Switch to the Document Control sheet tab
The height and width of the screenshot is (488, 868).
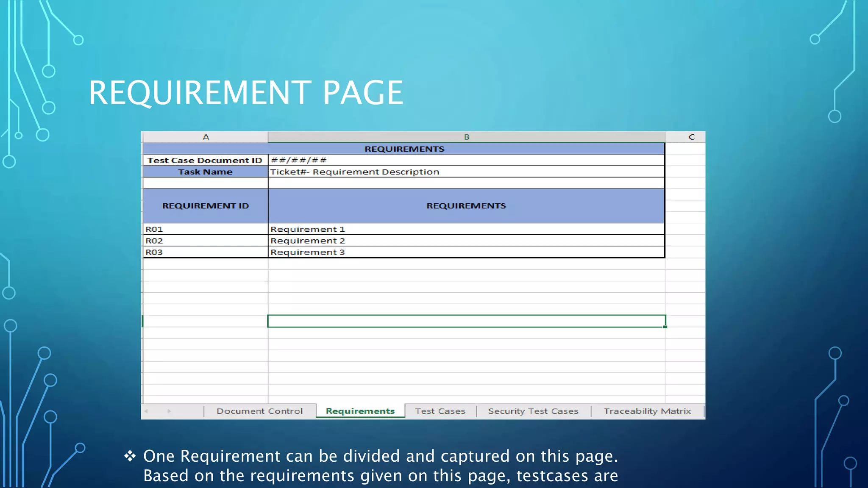[260, 411]
